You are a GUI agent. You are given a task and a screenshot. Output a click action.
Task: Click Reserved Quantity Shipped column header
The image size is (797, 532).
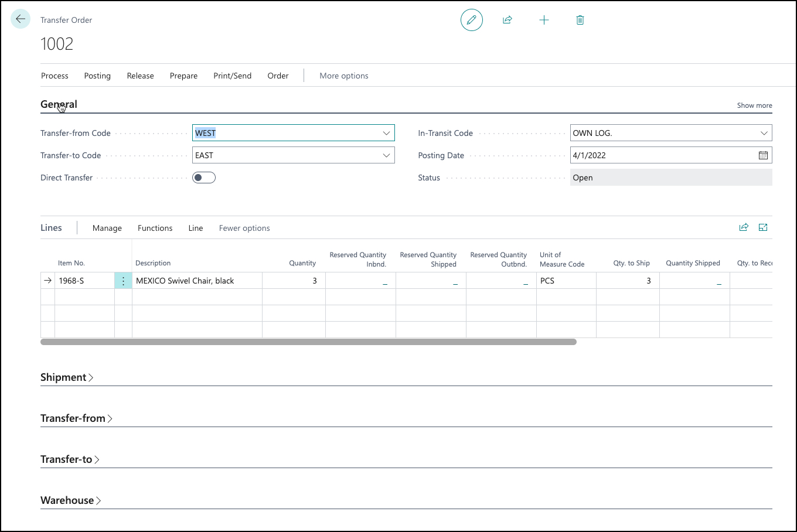point(428,260)
